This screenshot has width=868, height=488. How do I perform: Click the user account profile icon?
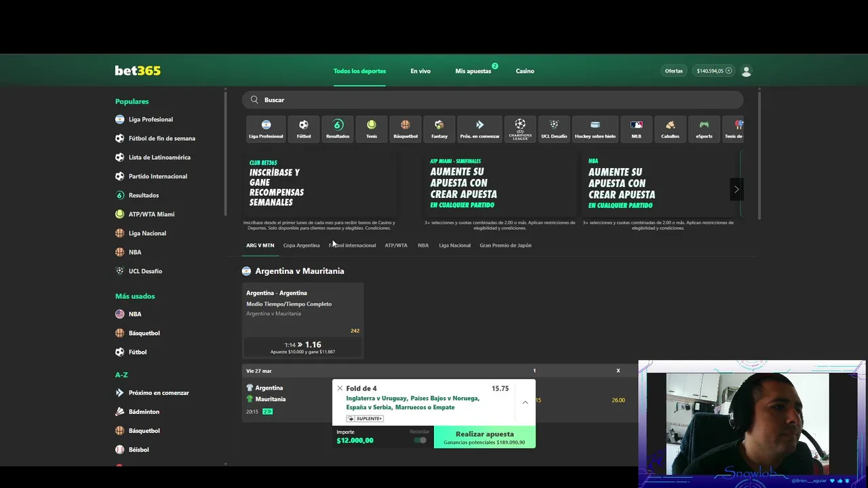coord(747,70)
